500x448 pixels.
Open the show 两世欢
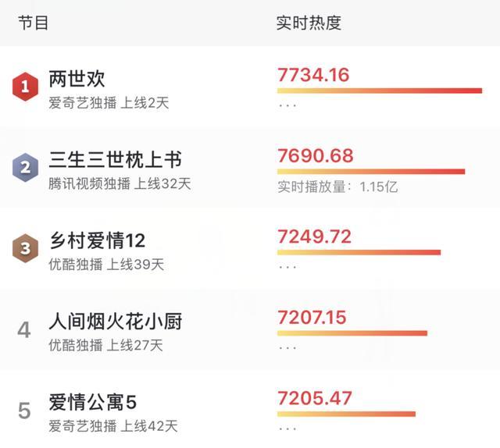pos(77,78)
